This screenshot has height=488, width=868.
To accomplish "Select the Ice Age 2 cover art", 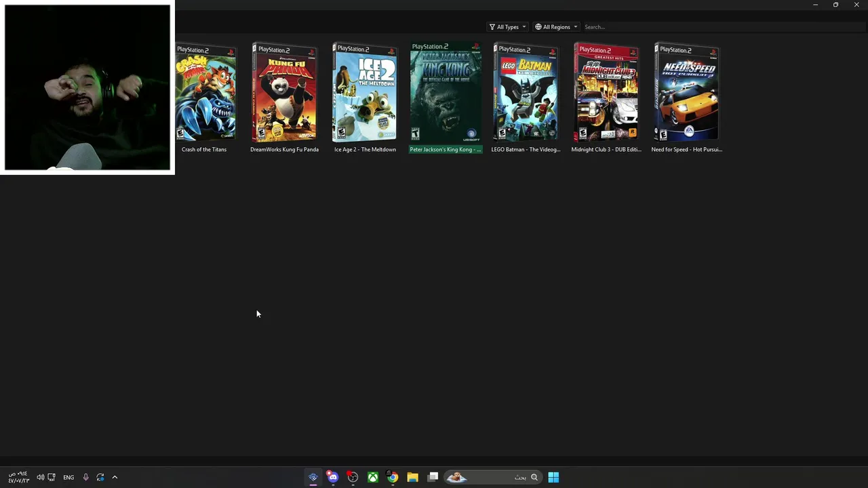I will tap(364, 93).
